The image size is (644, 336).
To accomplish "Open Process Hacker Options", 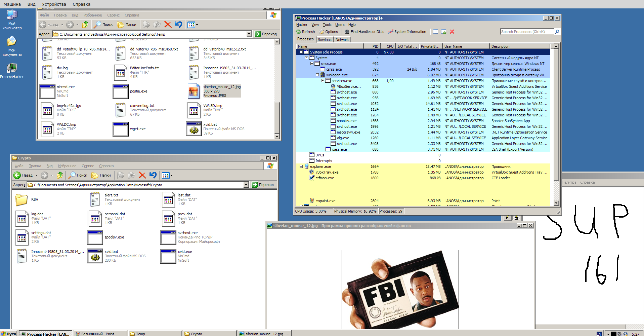I will click(x=328, y=32).
